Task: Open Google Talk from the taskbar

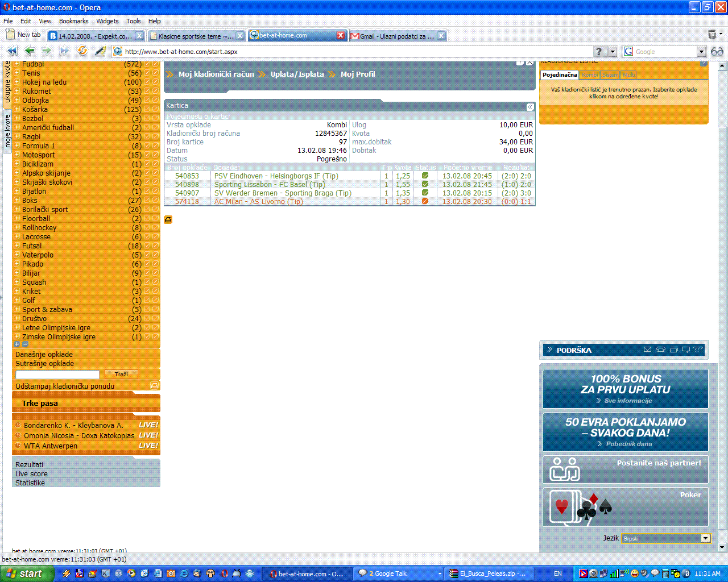Action: (399, 573)
